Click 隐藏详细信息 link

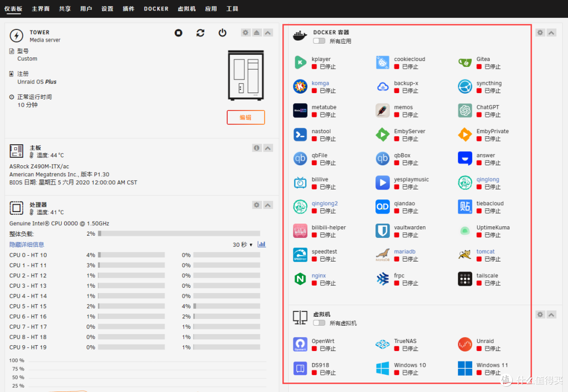(x=27, y=245)
